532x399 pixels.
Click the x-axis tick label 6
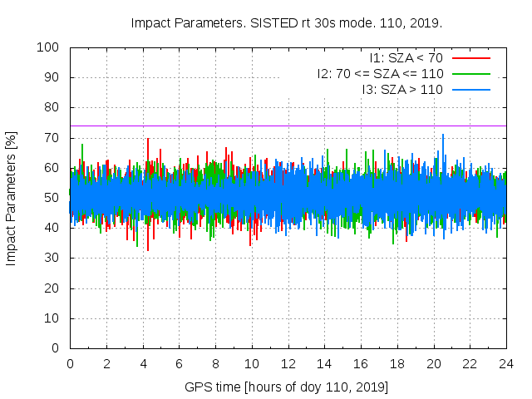[179, 364]
